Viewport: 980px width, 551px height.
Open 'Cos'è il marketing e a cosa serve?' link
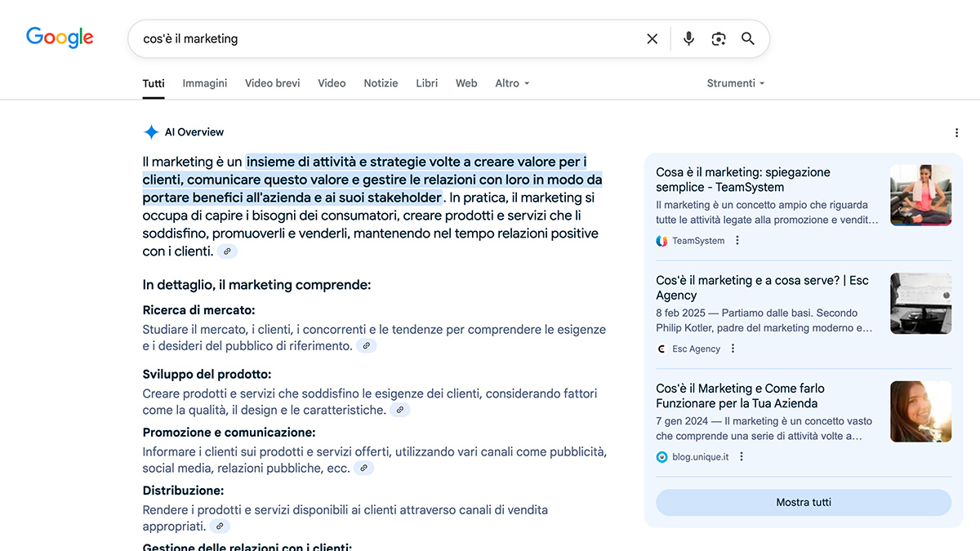click(x=762, y=287)
